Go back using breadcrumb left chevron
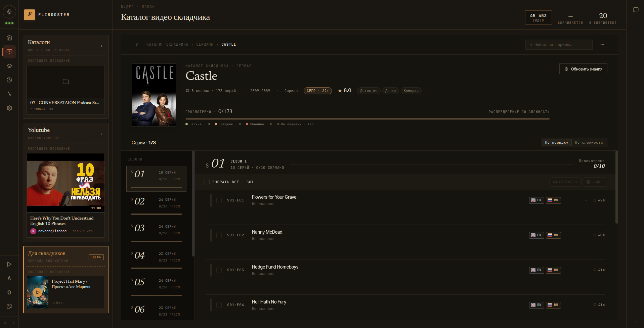This screenshot has height=328, width=644. click(137, 45)
